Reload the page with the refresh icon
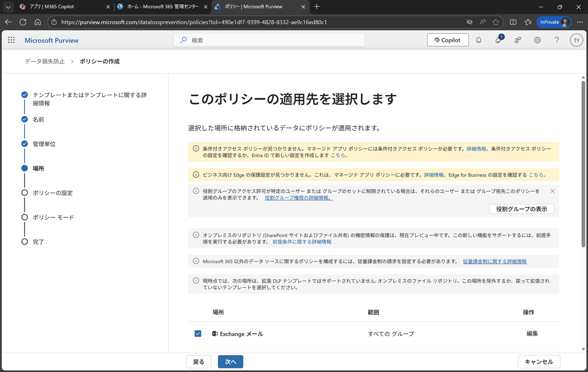 click(23, 22)
